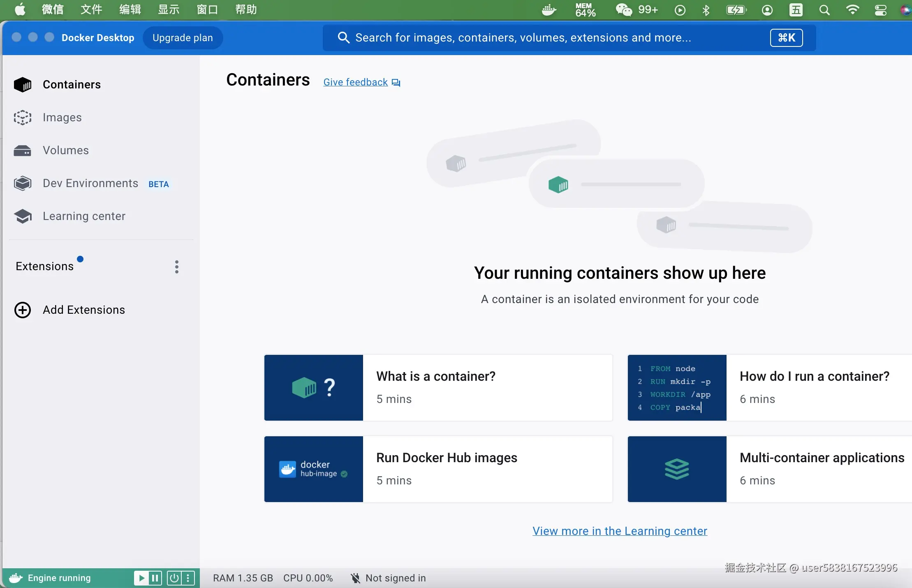The image size is (912, 588).
Task: Open the How do I run a container? guide
Action: tap(770, 388)
